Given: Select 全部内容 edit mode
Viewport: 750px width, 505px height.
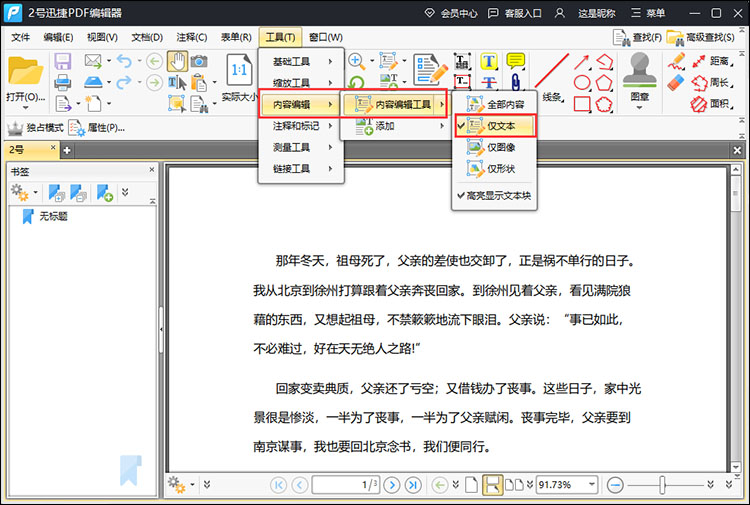Looking at the screenshot, I should point(495,104).
